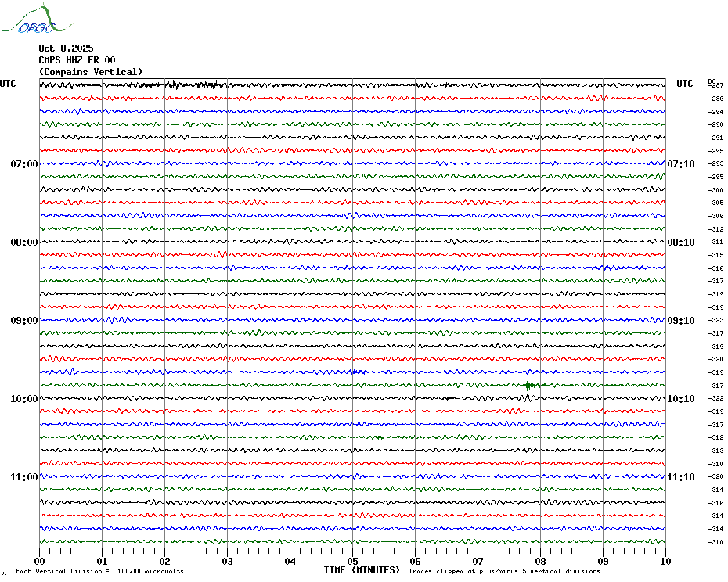
Task: Click the 07:00 hour label on left axis
Action: pos(24,164)
